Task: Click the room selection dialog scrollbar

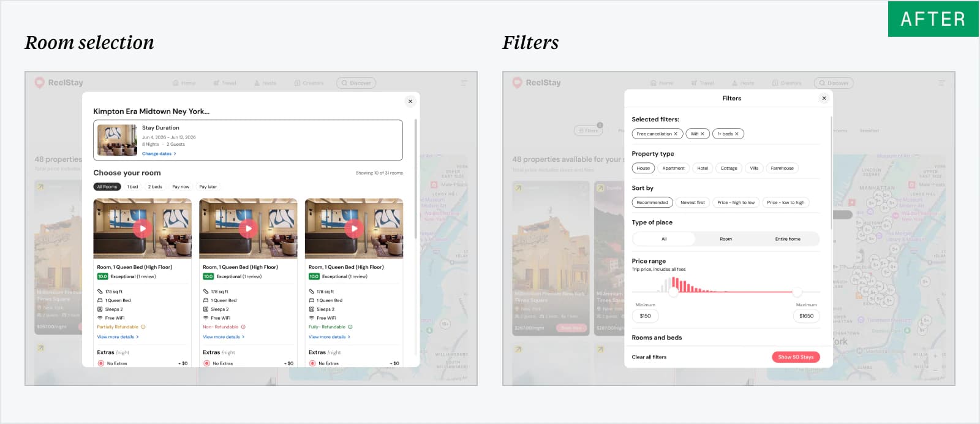Action: click(x=416, y=179)
